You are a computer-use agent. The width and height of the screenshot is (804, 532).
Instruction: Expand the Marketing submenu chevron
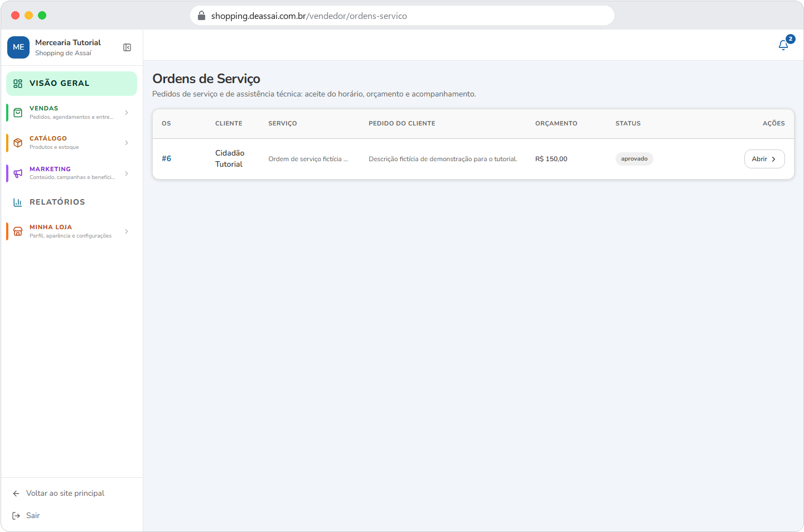tap(127, 173)
